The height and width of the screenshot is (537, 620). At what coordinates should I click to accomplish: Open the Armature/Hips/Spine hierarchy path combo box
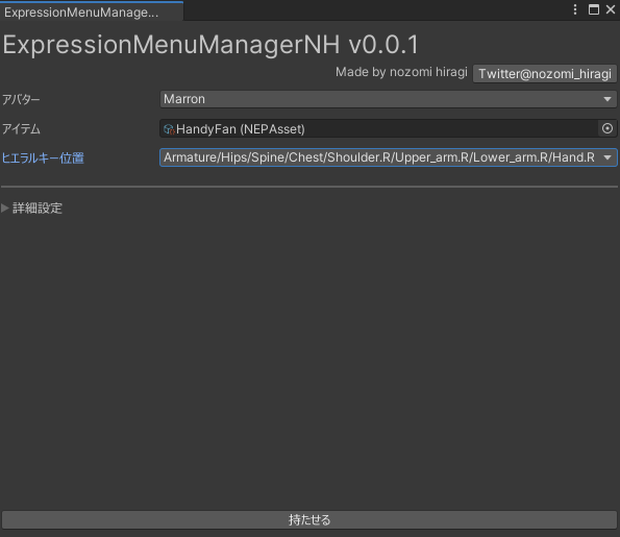pos(388,157)
